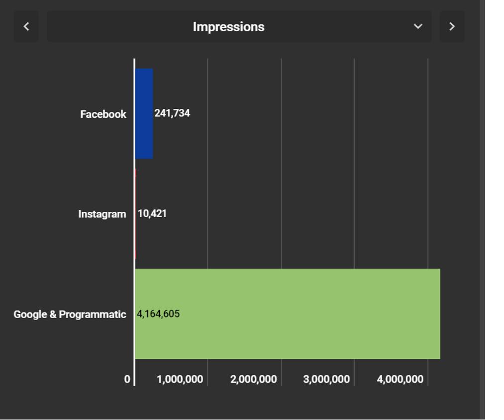Click the 241,734 Facebook data value
Screen dimensions: 504x420
point(172,113)
